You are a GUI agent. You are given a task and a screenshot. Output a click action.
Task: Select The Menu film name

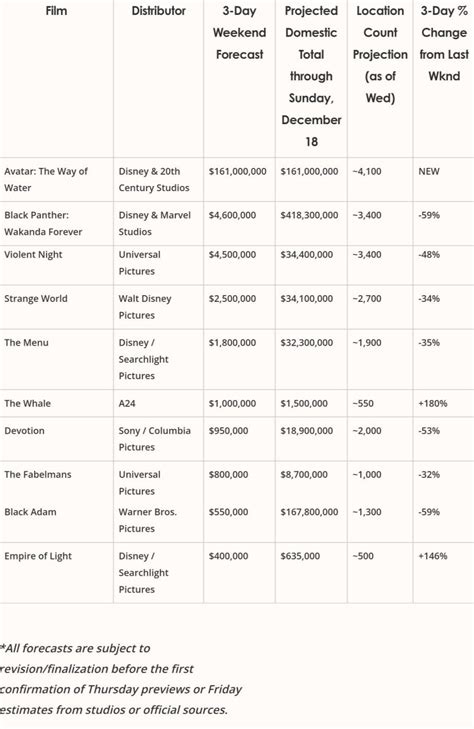(x=26, y=343)
